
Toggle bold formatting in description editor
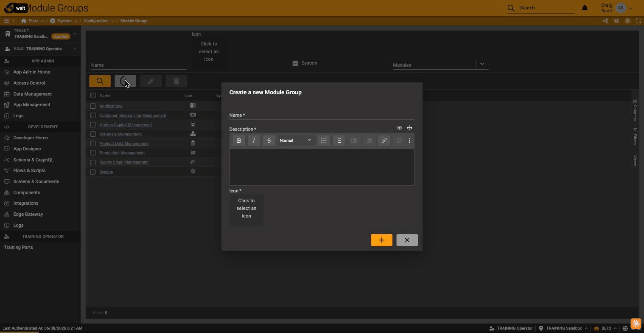pyautogui.click(x=239, y=141)
